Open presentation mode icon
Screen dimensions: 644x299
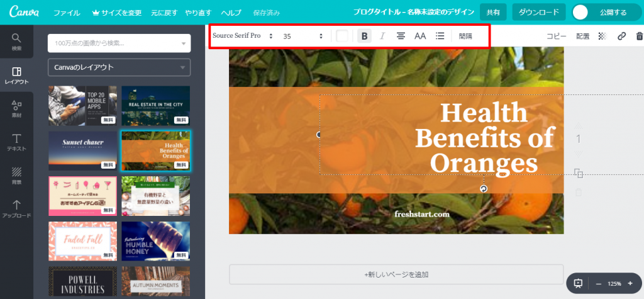pos(578,283)
